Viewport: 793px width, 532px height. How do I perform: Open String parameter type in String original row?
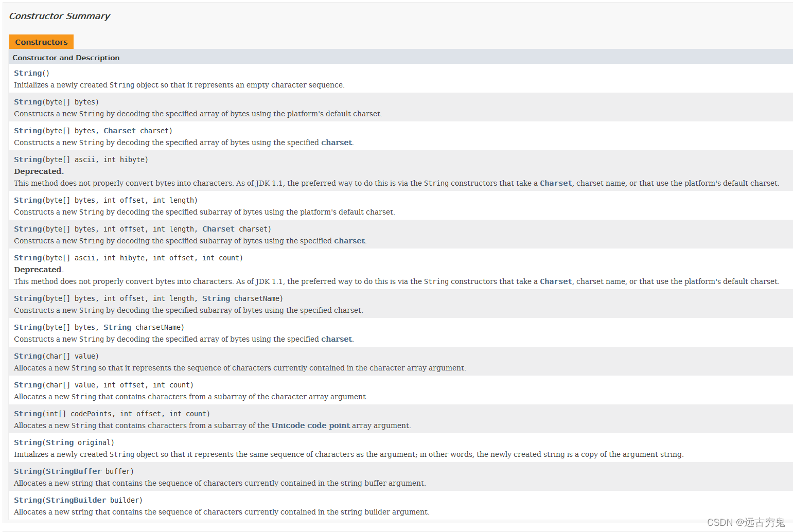point(60,442)
